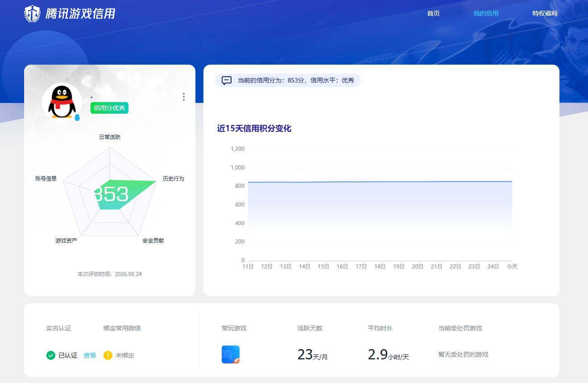Click the 2.9小时/天 average duration value

[x=388, y=355]
